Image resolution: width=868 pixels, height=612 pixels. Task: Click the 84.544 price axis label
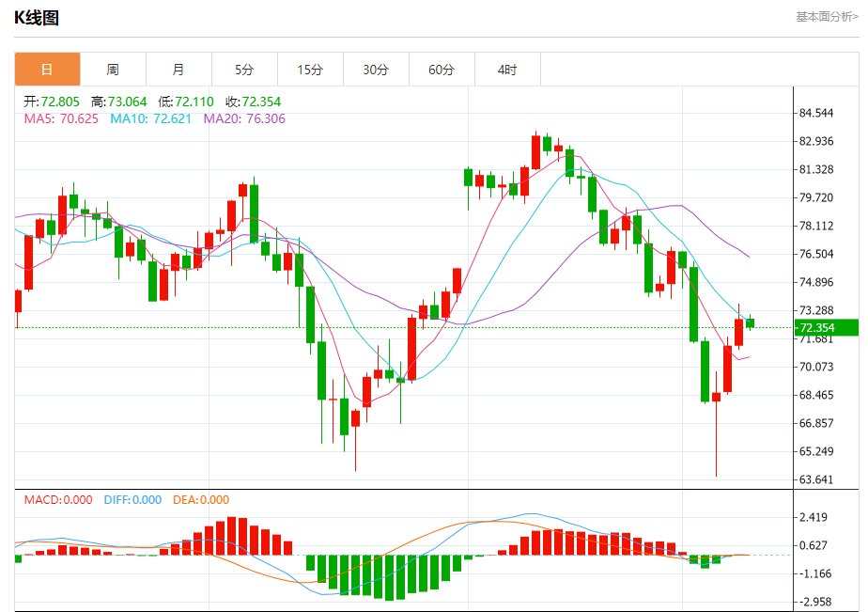pos(816,113)
